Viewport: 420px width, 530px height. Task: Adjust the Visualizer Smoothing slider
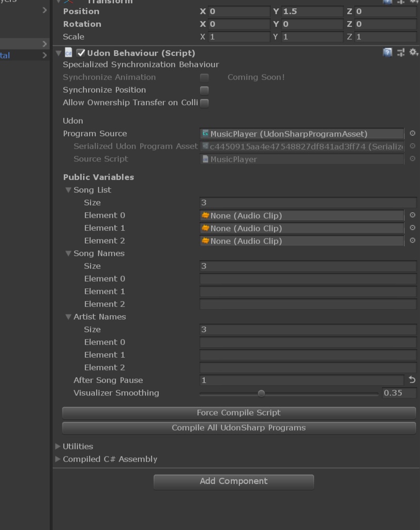tap(261, 393)
